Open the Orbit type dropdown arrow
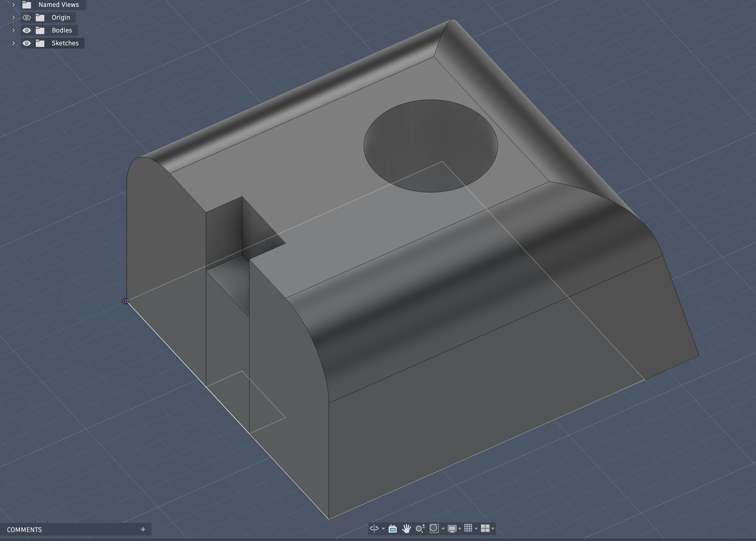Screen dimensions: 756x541 (x=383, y=529)
